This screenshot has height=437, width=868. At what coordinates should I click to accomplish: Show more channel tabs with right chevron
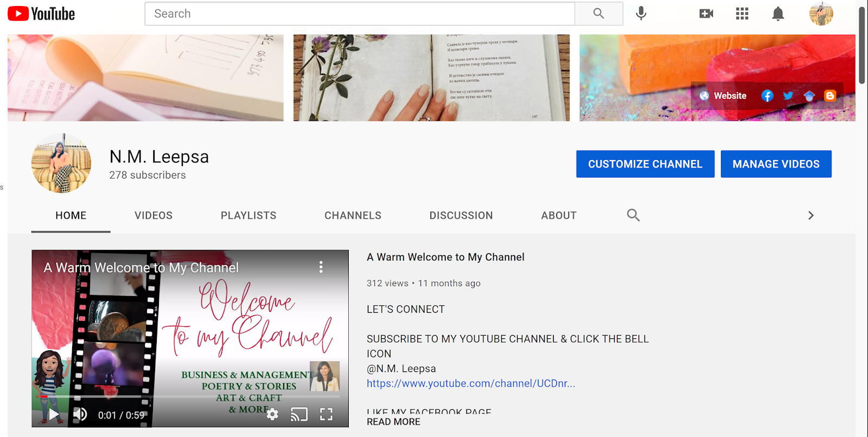(x=811, y=215)
